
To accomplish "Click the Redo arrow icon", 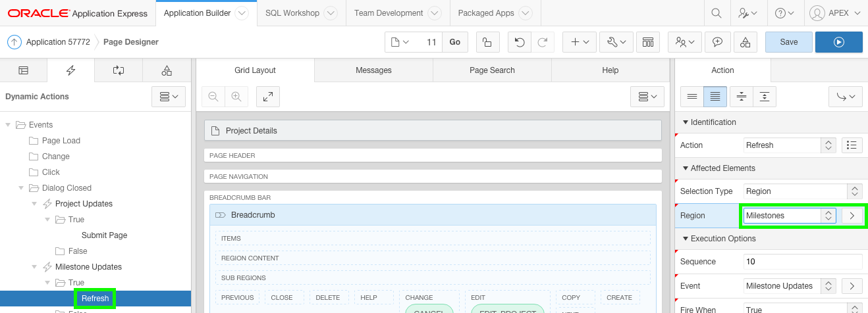I will 542,42.
